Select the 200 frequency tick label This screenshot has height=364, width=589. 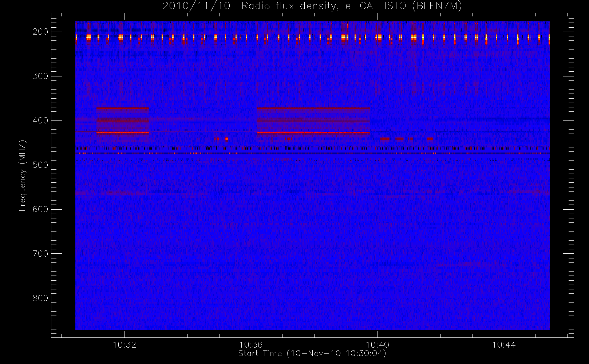40,32
